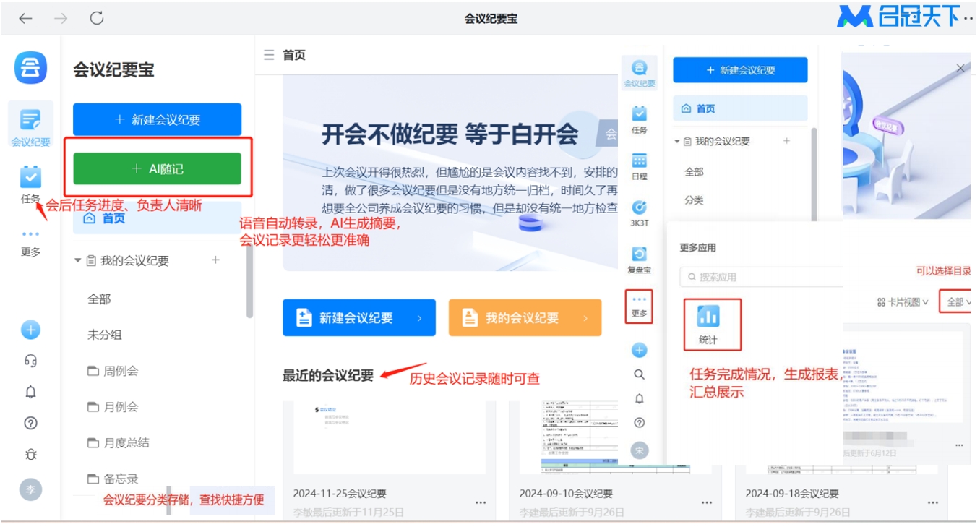The width and height of the screenshot is (980, 527).
Task: Open more options for 2024-11-25会议纪要 card
Action: pyautogui.click(x=481, y=502)
